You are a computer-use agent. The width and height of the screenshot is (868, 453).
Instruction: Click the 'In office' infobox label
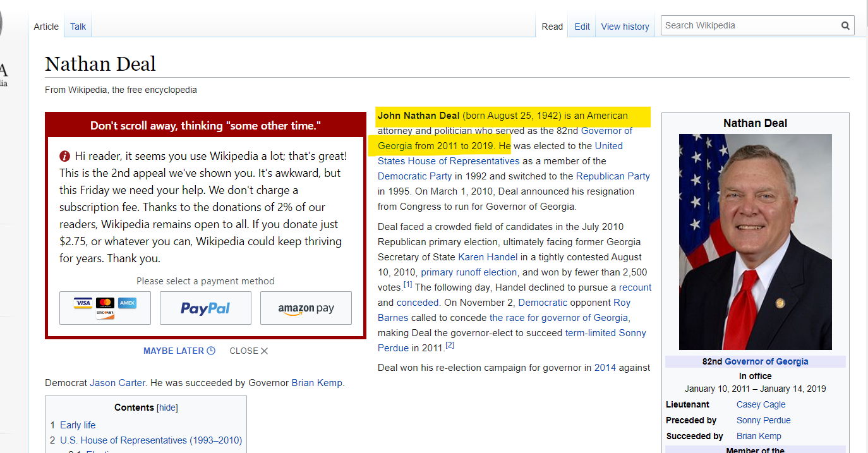point(756,376)
